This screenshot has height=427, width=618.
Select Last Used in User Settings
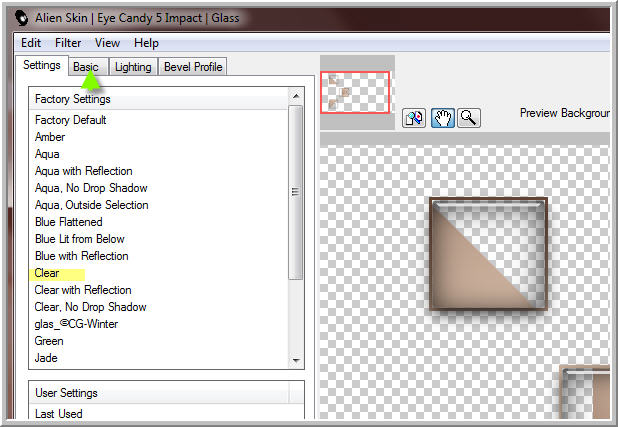(59, 414)
